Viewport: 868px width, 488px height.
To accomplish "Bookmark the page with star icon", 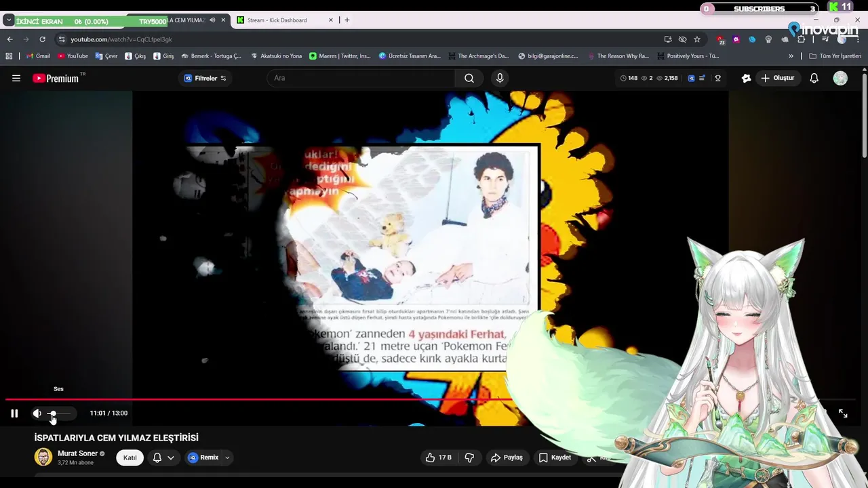I will click(697, 39).
